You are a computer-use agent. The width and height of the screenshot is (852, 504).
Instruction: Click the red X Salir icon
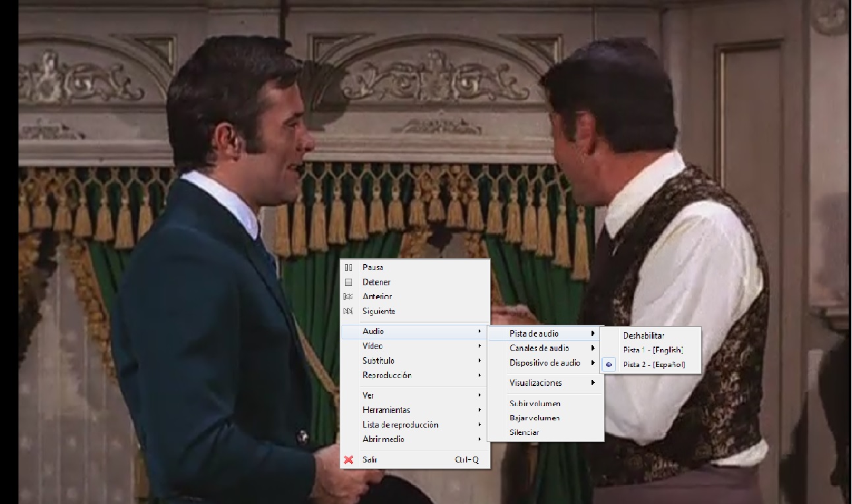348,460
